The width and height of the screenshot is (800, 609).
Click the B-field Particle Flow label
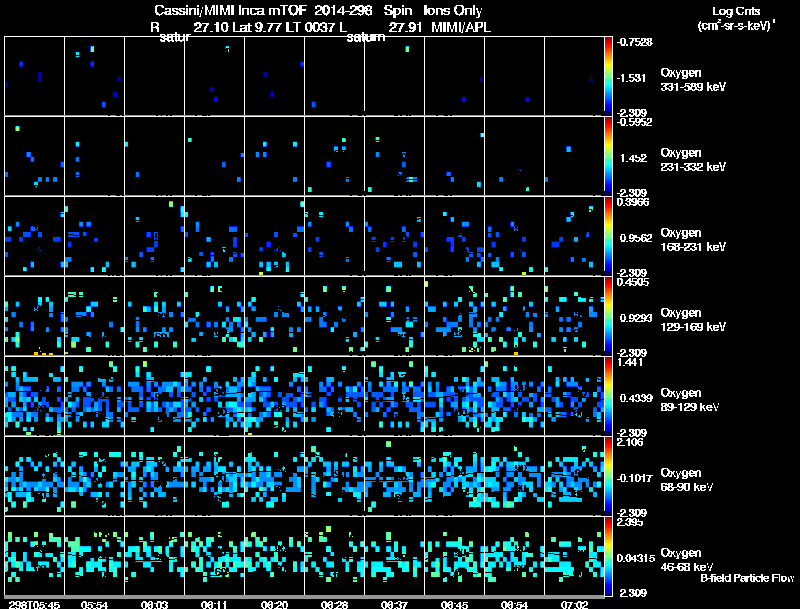coord(746,578)
